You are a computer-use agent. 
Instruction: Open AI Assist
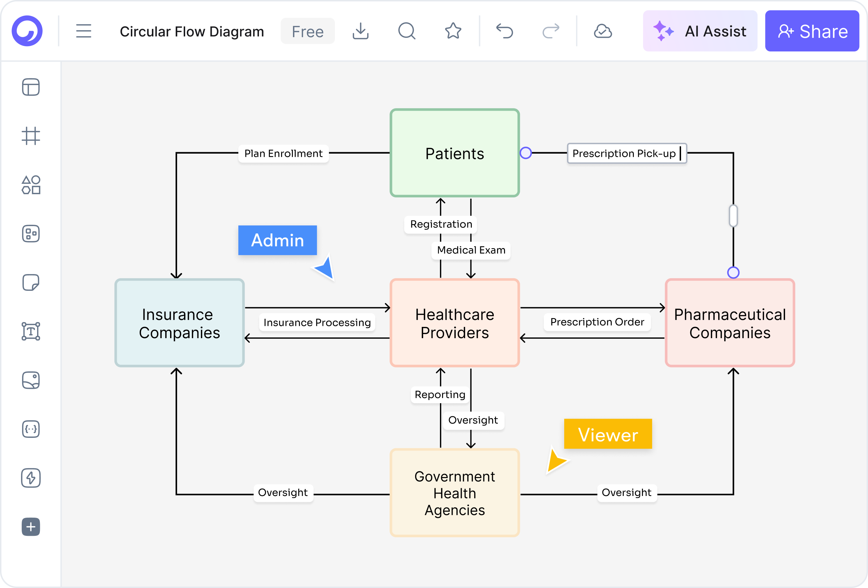coord(700,31)
